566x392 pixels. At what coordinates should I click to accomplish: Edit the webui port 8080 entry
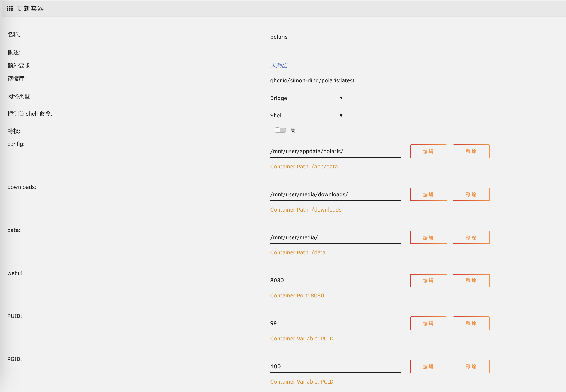[x=428, y=281]
